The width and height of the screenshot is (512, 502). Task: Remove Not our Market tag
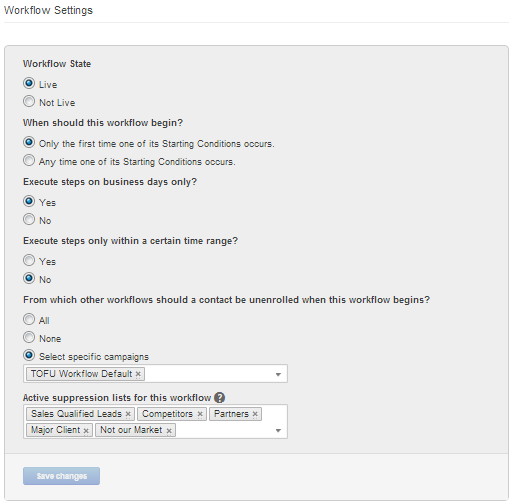tap(169, 430)
